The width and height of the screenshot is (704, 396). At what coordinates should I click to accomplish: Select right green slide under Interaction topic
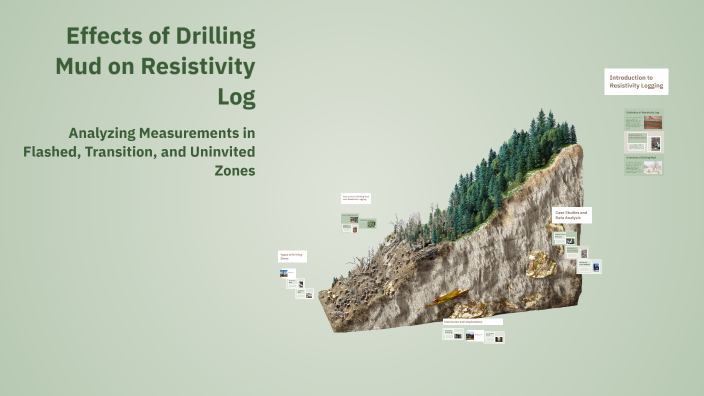coord(368,223)
